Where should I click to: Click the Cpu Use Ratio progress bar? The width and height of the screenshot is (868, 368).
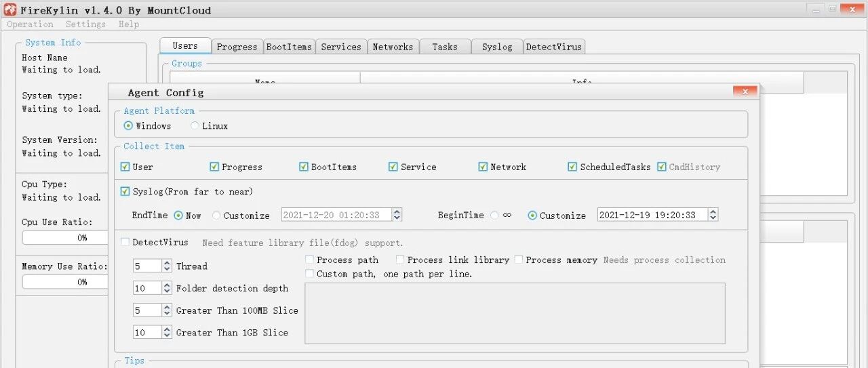66,238
